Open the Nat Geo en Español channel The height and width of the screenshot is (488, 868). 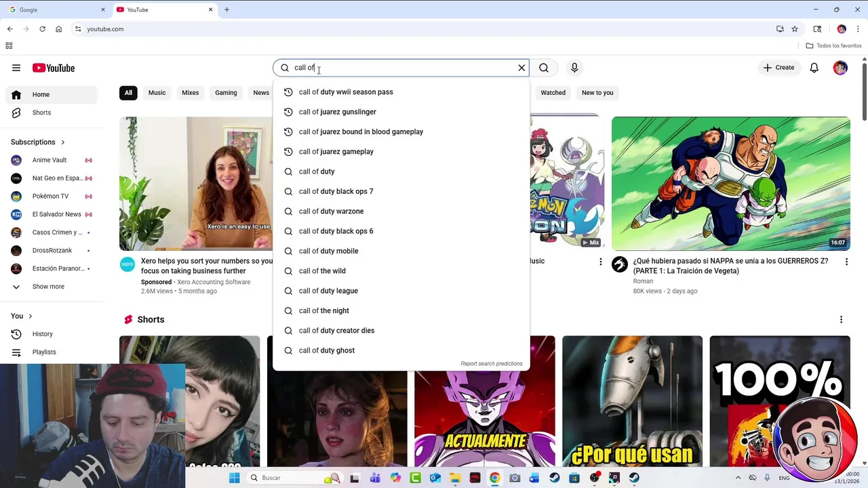(52, 178)
